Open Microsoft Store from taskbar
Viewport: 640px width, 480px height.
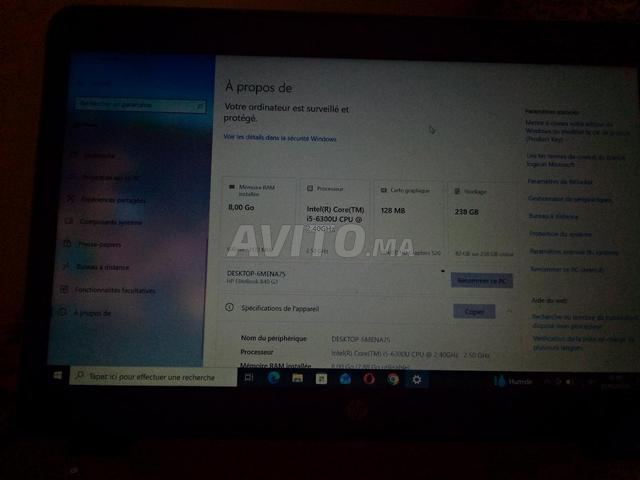(321, 379)
